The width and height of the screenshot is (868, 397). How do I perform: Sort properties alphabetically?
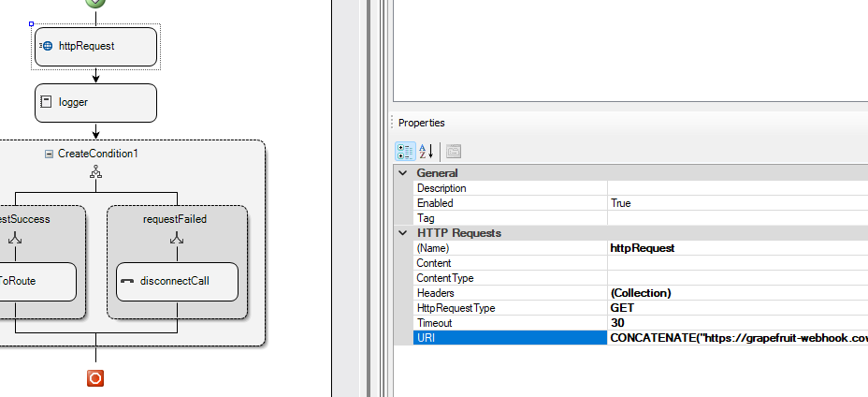[426, 151]
